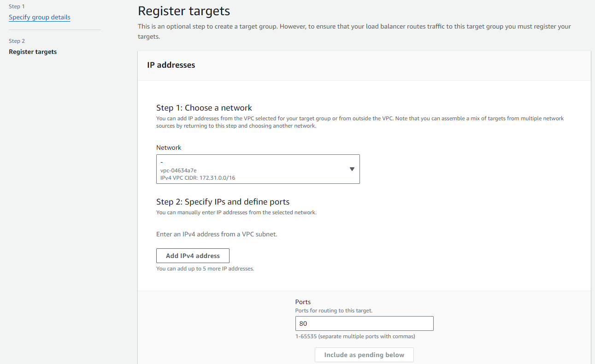Image resolution: width=595 pixels, height=364 pixels.
Task: Click Step 2: Specify IPs and define ports heading
Action: 223,202
